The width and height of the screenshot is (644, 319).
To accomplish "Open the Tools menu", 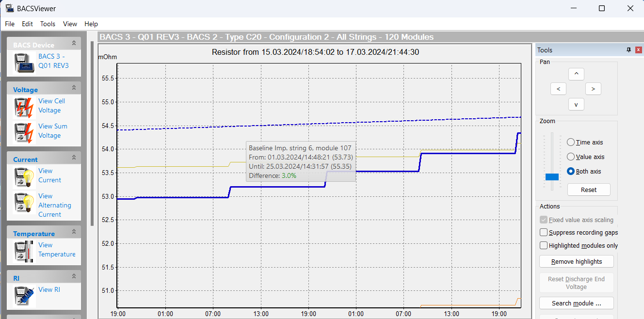I will coord(48,24).
